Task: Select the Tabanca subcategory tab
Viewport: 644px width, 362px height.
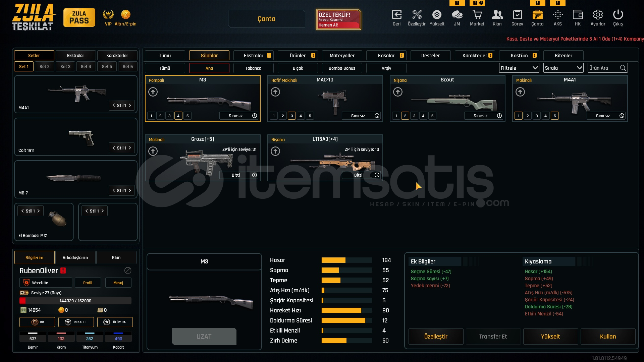Action: click(x=253, y=68)
